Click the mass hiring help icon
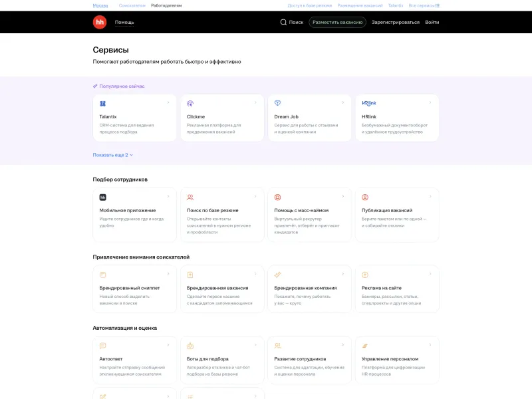Viewport: 532px width, 399px height. click(277, 197)
